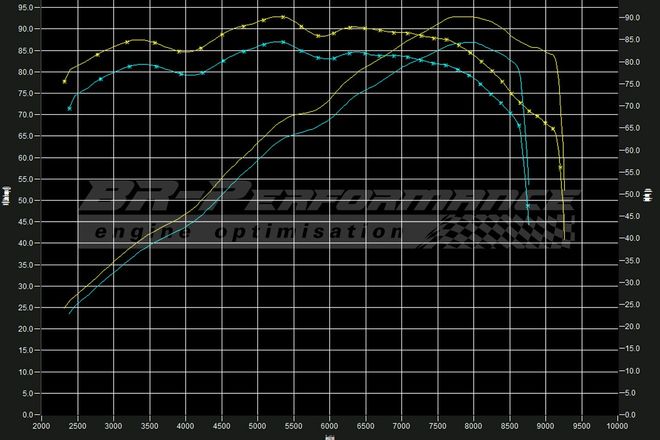Viewport: 660px width, 440px height.
Task: Select the yellow marked curve peak near 5300
Action: coord(282,16)
